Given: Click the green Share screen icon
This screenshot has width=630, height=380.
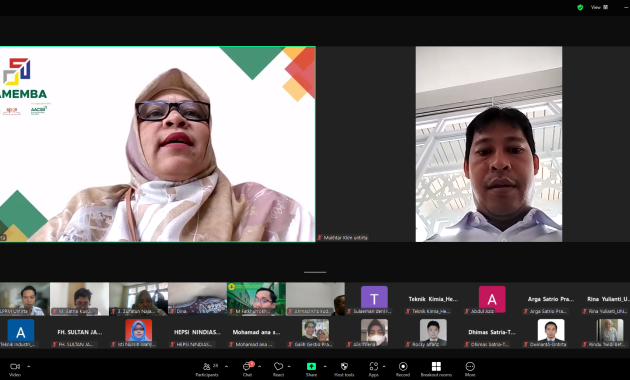Looking at the screenshot, I should click(x=311, y=366).
